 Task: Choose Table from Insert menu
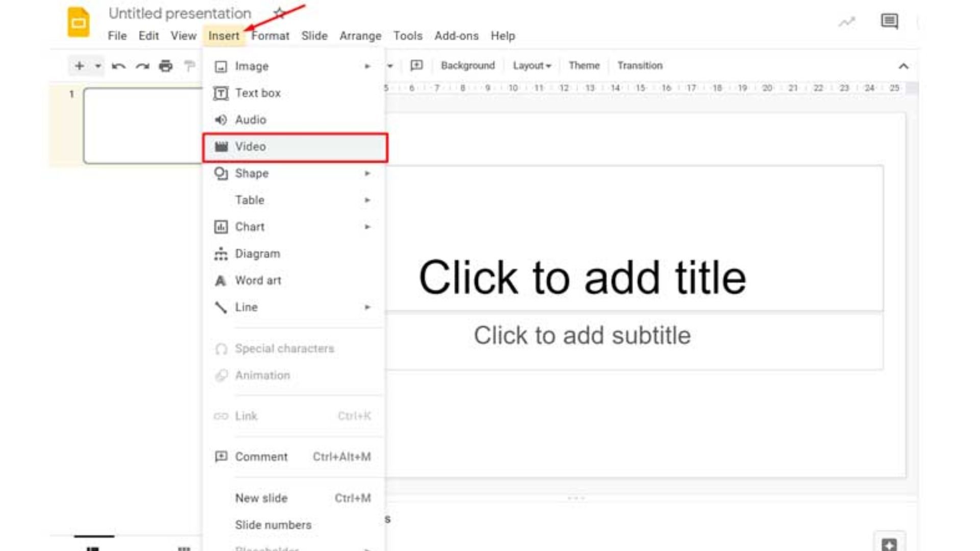(294, 200)
